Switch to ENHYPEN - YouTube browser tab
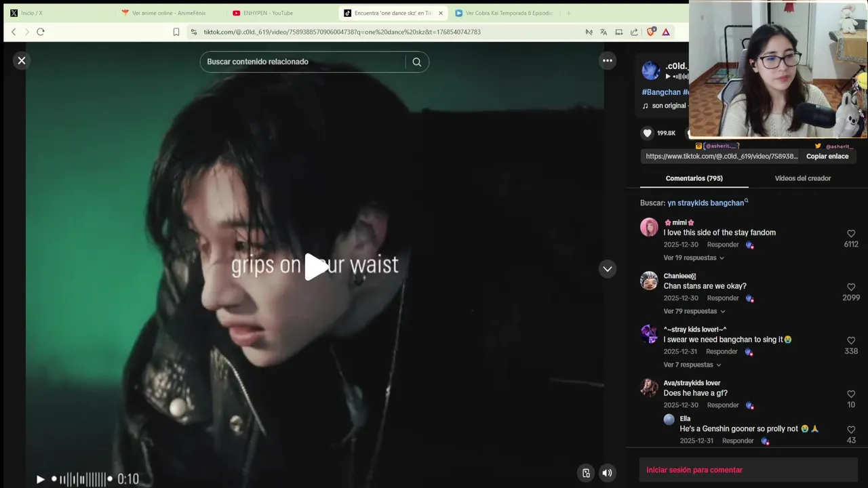The height and width of the screenshot is (488, 868). pos(281,13)
